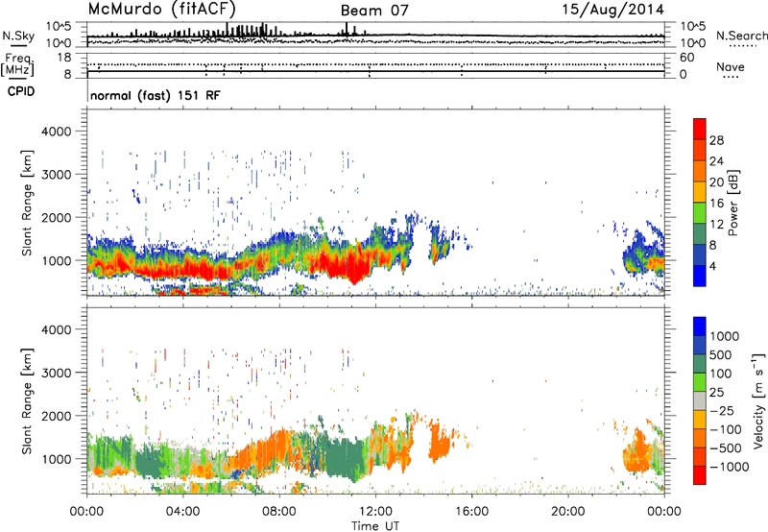
Task: Click the "Time UT" axis title
Action: pyautogui.click(x=375, y=526)
